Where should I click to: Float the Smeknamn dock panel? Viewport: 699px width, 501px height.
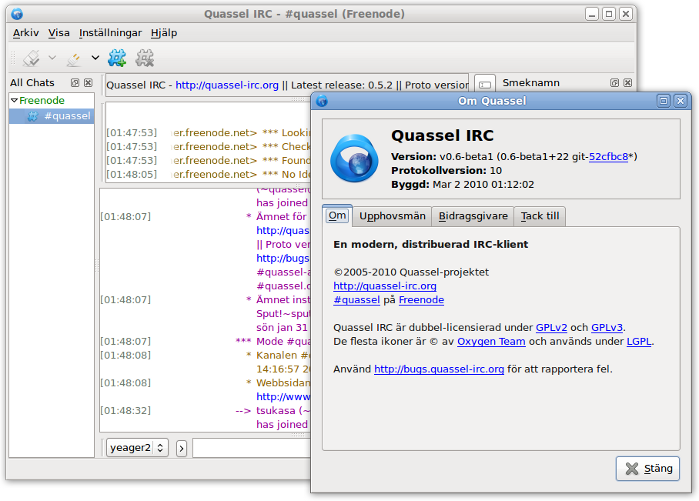tap(614, 83)
